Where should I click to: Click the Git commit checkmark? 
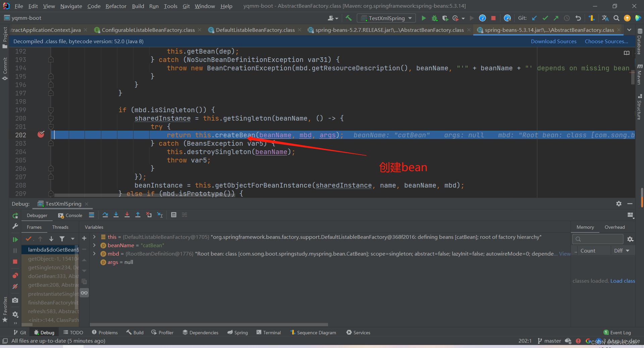545,18
